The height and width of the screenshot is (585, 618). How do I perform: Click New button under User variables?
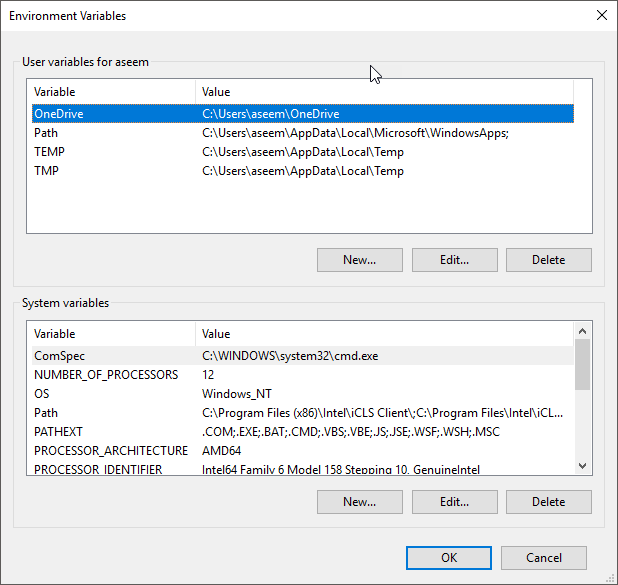359,260
